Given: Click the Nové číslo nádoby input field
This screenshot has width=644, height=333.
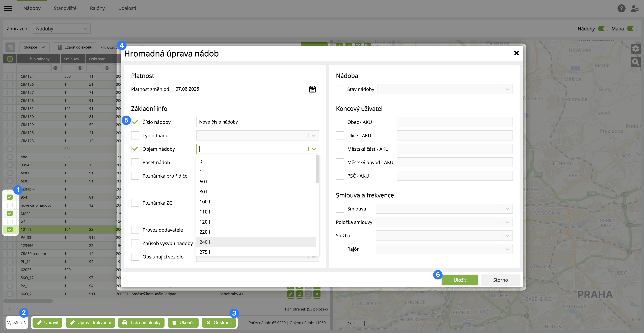Looking at the screenshot, I should coord(257,122).
